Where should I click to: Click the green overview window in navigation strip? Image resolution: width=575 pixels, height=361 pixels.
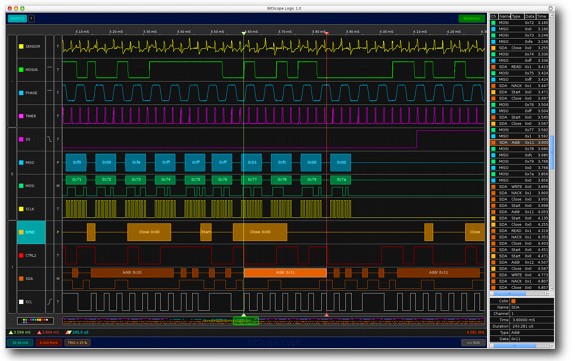[246, 321]
